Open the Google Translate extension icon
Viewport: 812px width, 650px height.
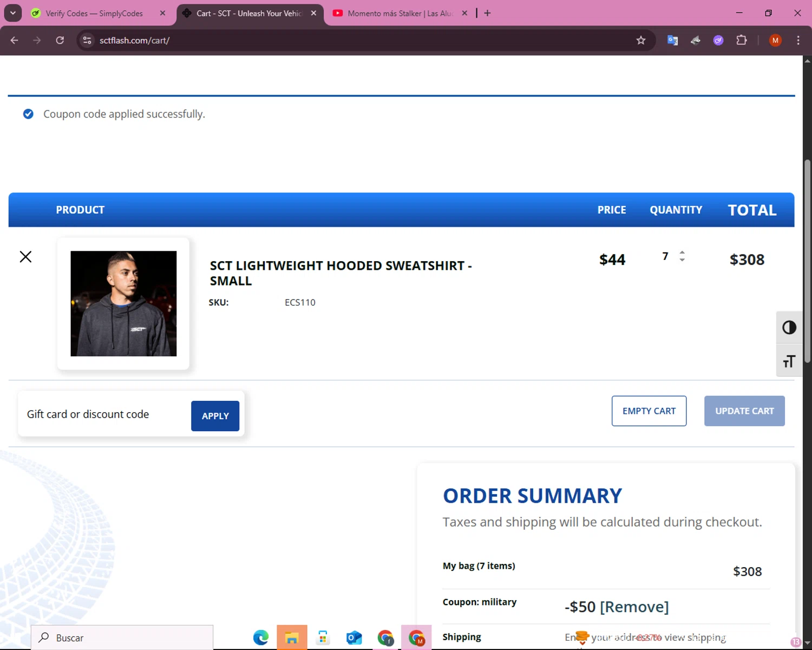pyautogui.click(x=672, y=40)
